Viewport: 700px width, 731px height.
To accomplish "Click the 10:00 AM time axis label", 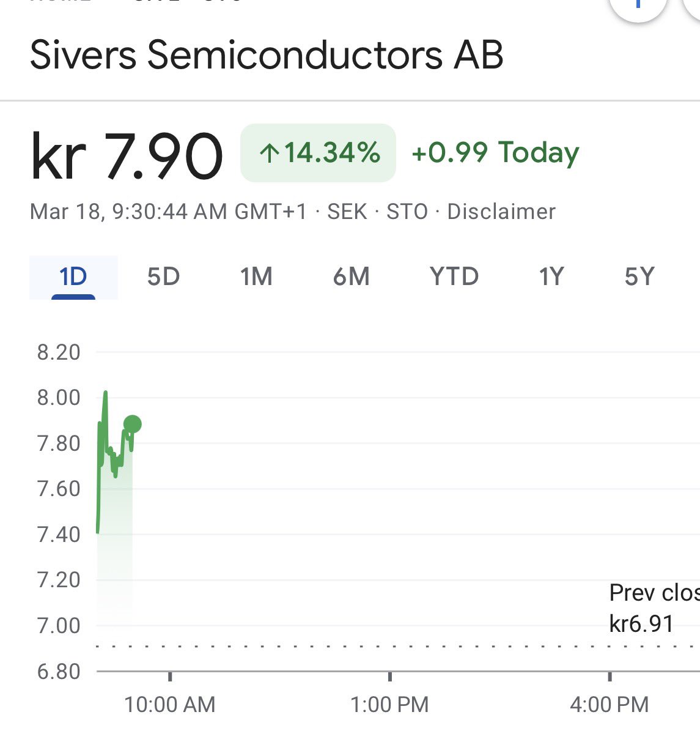I will (170, 705).
